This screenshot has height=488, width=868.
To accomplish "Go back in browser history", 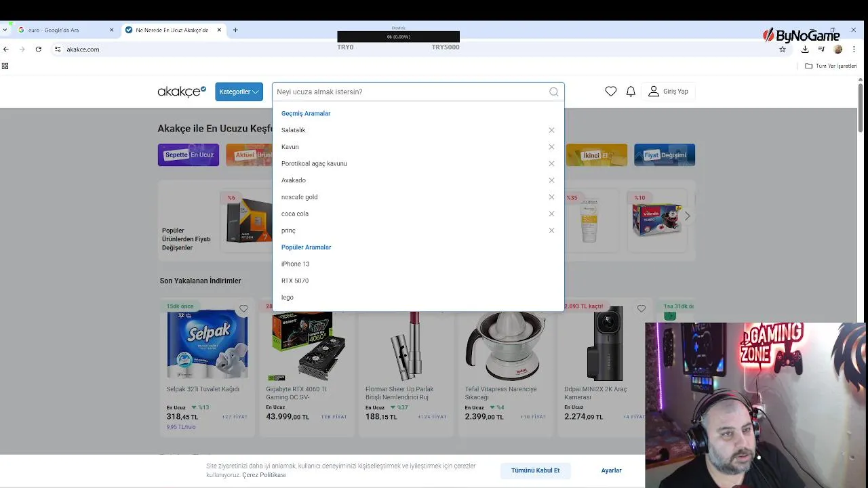I will (6, 49).
